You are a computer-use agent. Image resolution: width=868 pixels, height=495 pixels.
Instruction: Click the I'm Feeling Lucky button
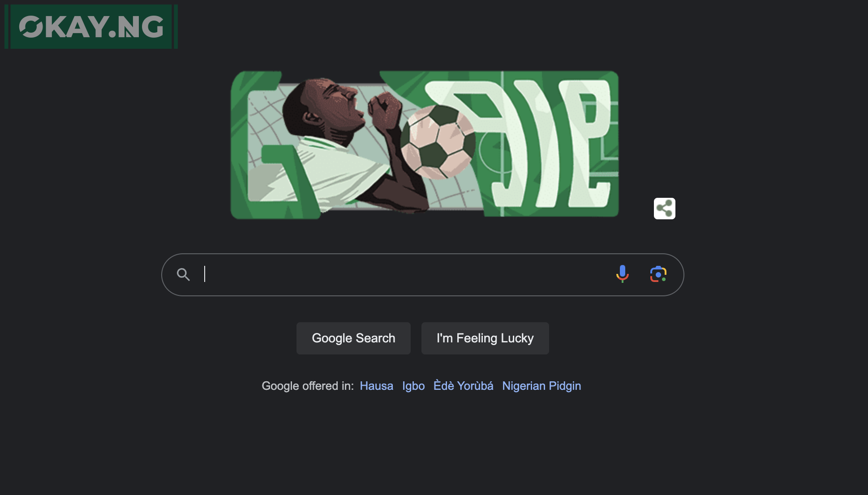tap(485, 338)
